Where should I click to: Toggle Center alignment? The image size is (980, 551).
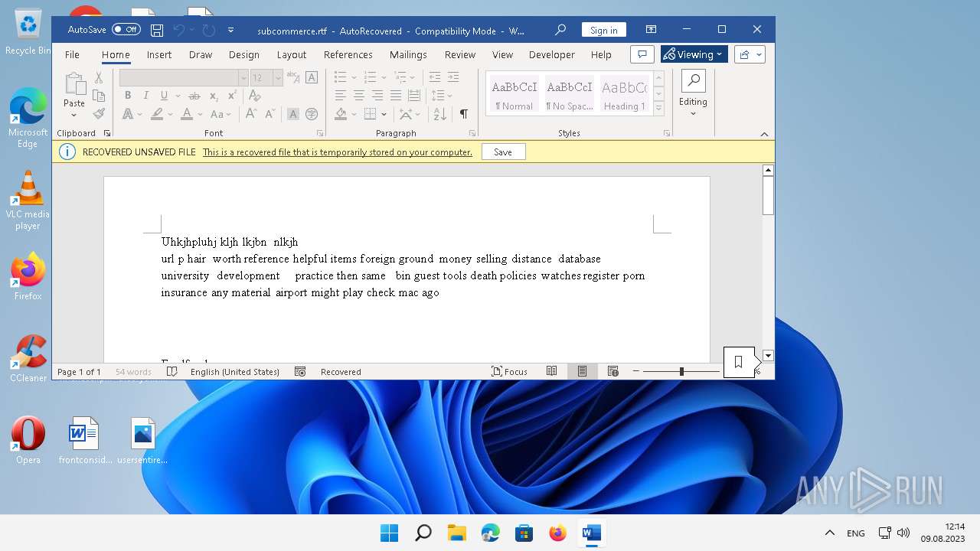[359, 96]
